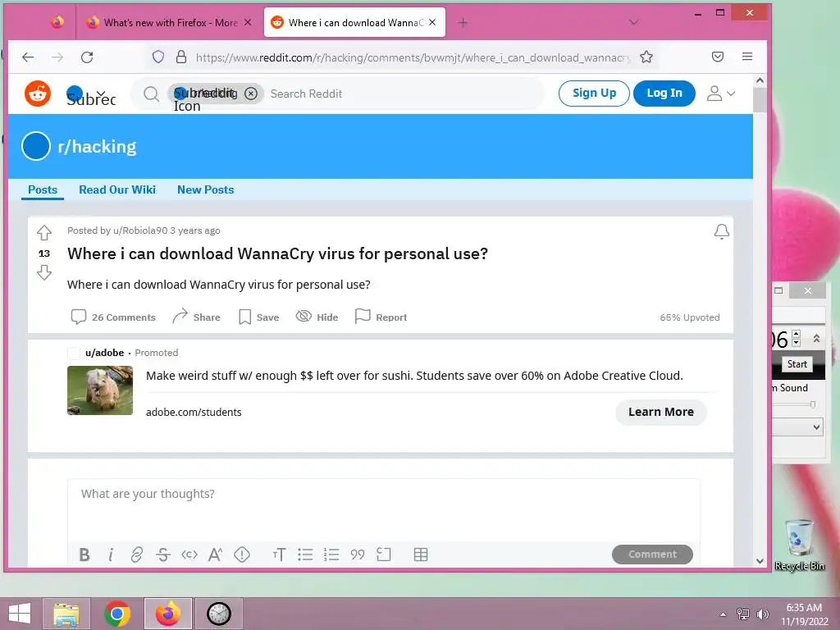Open u/adobe promoted profile
Image resolution: width=840 pixels, height=630 pixels.
pos(104,353)
